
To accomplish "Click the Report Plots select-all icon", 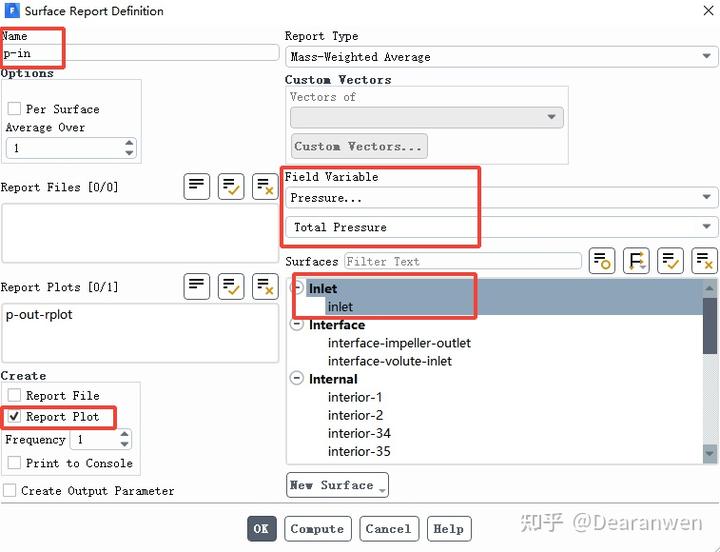I will point(231,287).
